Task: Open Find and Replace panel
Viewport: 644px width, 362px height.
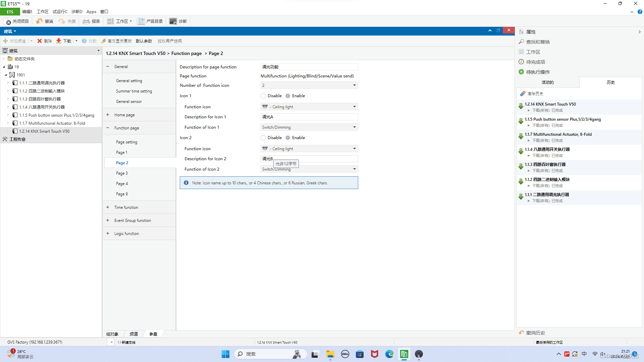Action: tap(538, 42)
